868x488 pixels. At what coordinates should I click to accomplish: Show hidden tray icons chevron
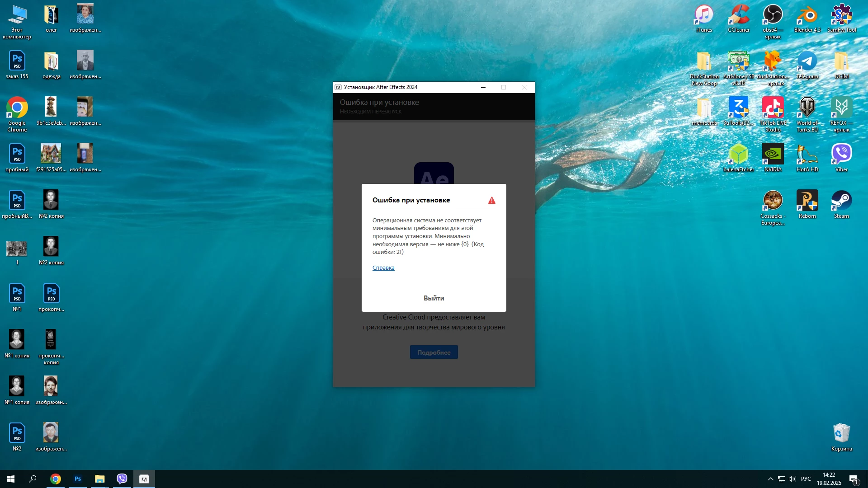click(x=770, y=479)
